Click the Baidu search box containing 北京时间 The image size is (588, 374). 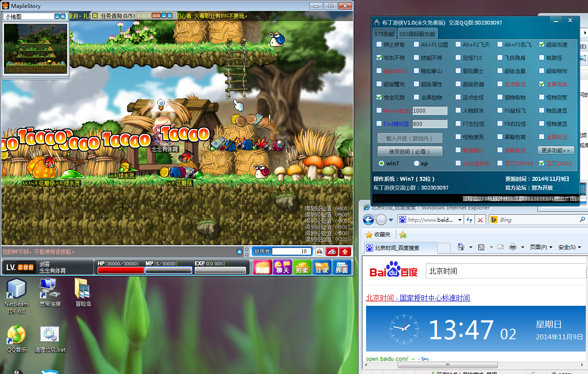[x=506, y=271]
